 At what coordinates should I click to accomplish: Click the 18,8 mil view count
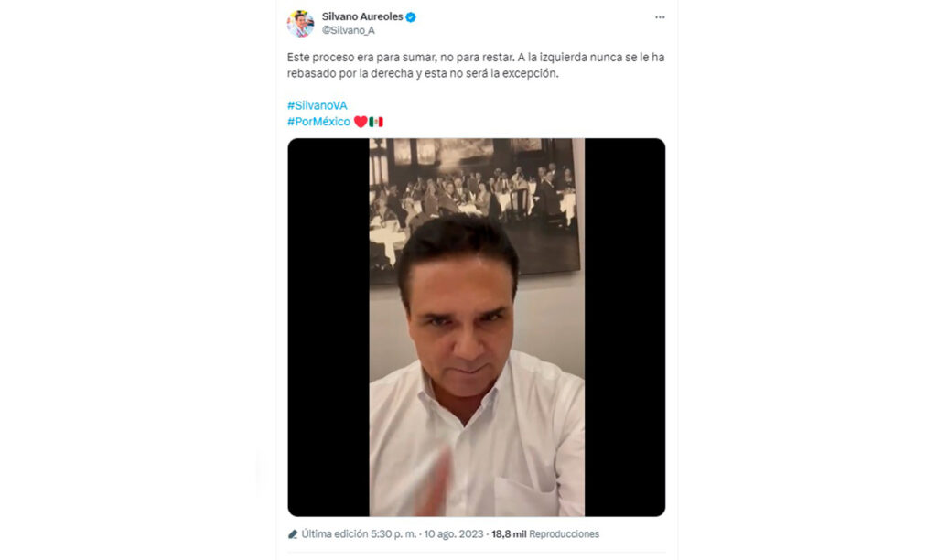[x=509, y=534]
